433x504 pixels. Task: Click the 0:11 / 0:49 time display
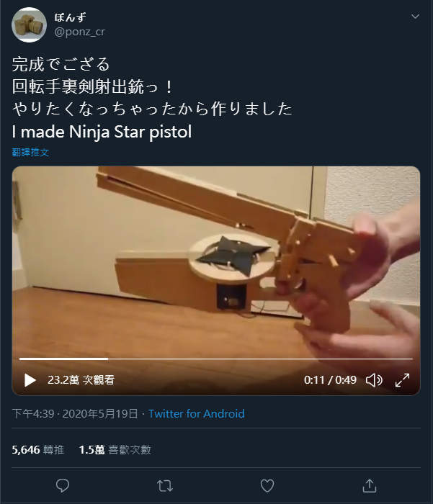(x=330, y=380)
